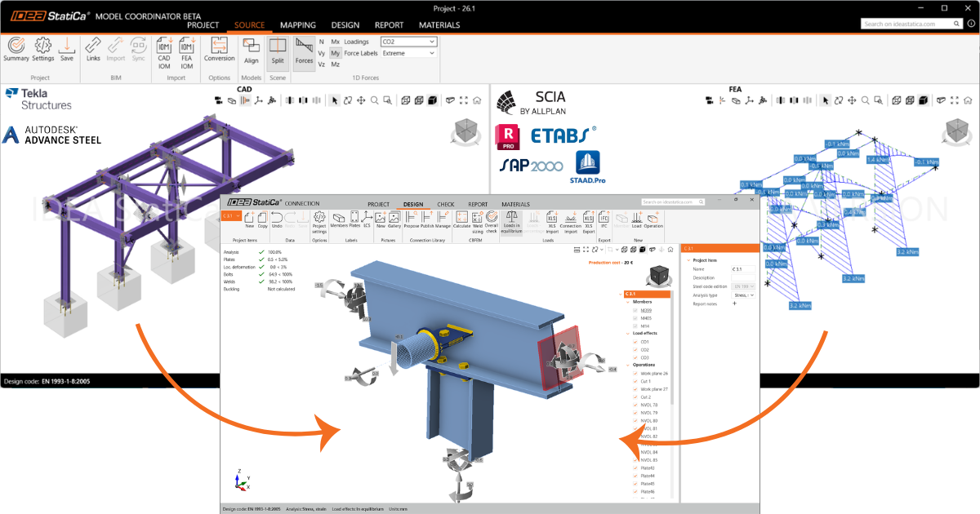Toggle Members labels in Connection window
The image size is (980, 514).
pos(339,219)
